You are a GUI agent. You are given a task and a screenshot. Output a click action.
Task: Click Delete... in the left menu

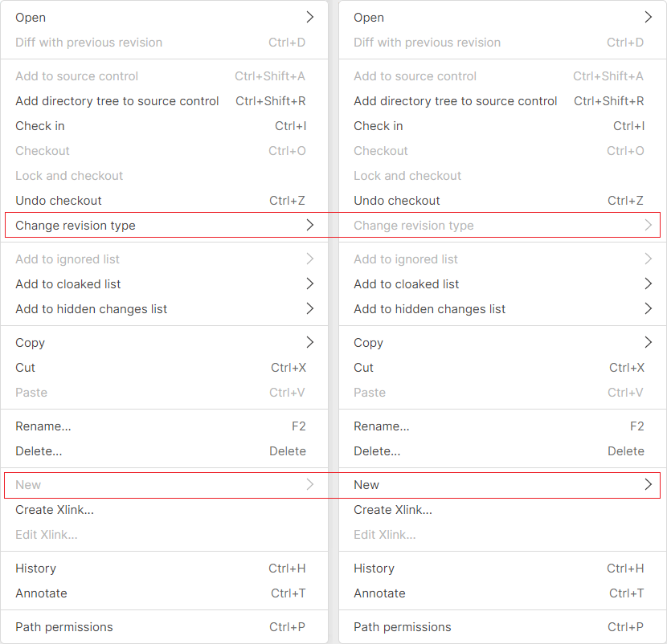pos(39,451)
